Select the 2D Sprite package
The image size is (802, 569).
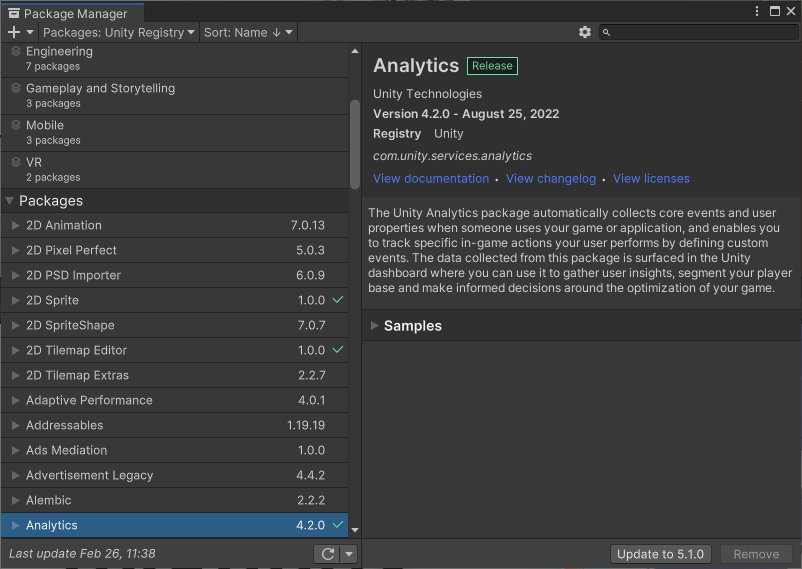(174, 300)
